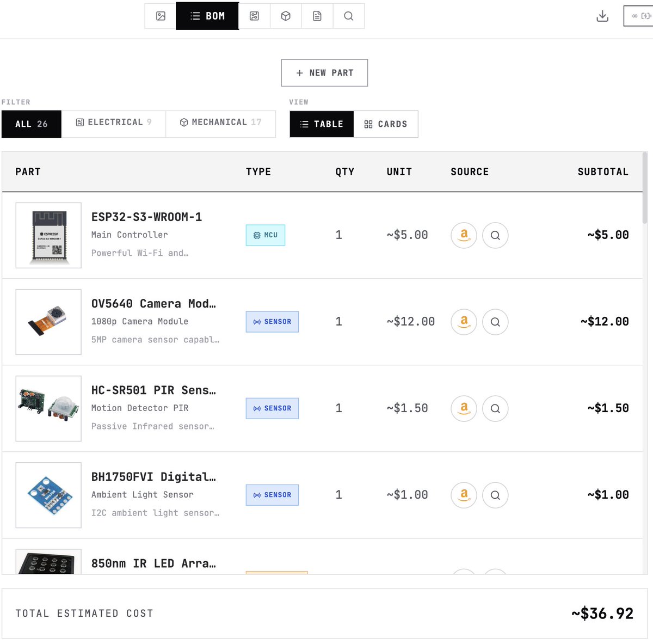Click the 850nm IR LED Array thumbnail
Screen dimensions: 653x644
pyautogui.click(x=48, y=562)
